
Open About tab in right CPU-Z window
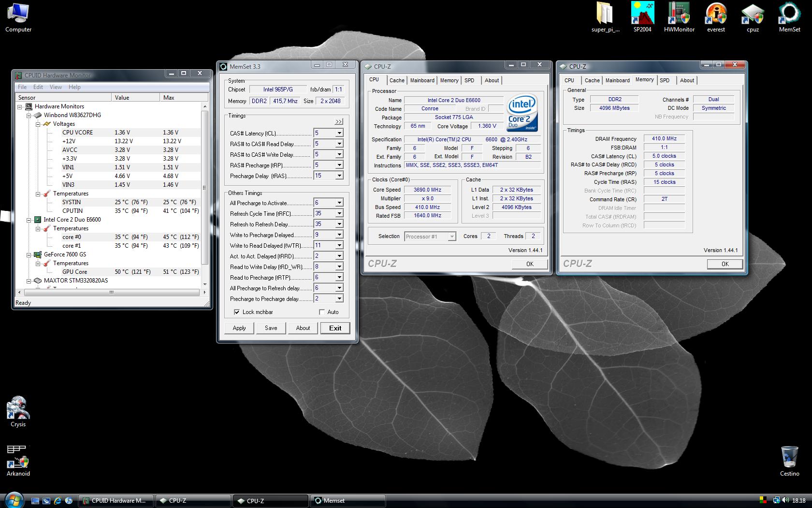687,80
